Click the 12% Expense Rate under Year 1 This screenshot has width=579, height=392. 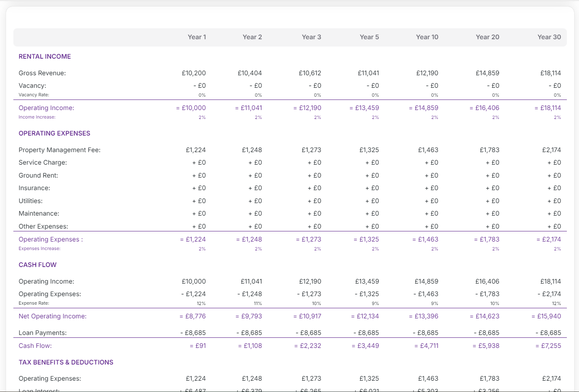click(201, 303)
